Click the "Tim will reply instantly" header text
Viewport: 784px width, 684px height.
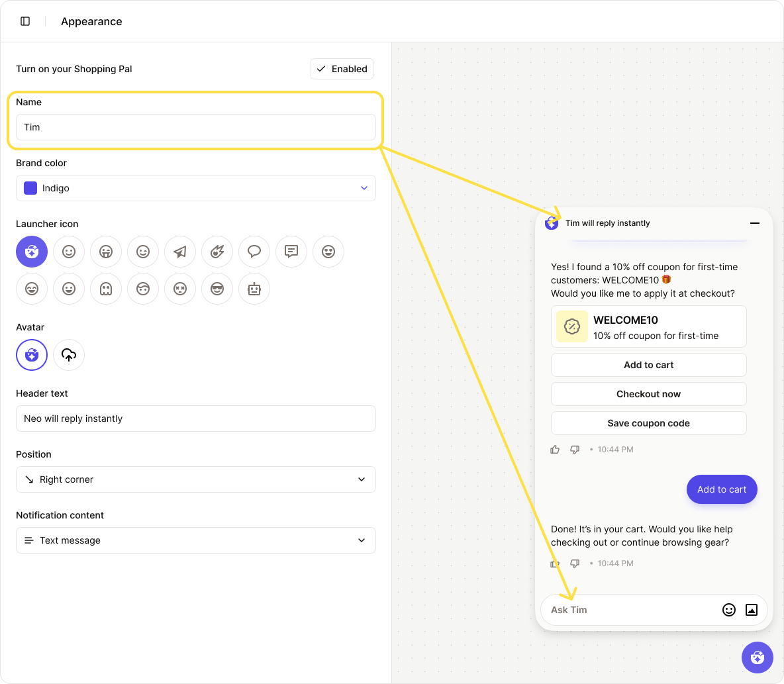pos(607,223)
